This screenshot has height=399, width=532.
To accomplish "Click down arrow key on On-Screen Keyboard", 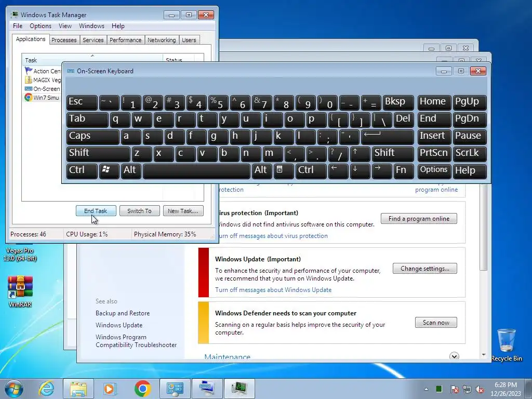I will pos(360,170).
